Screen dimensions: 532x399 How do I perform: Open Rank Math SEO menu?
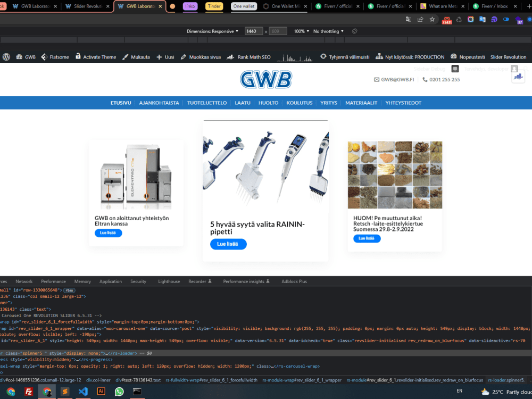point(248,57)
